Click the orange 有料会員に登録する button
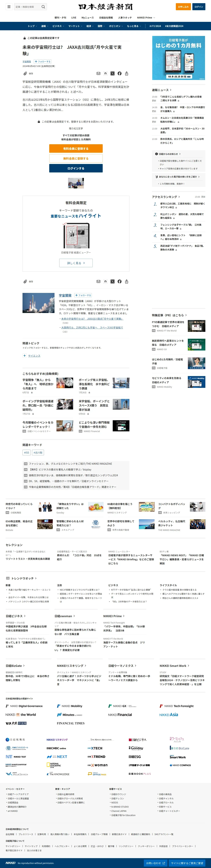 pos(76,149)
